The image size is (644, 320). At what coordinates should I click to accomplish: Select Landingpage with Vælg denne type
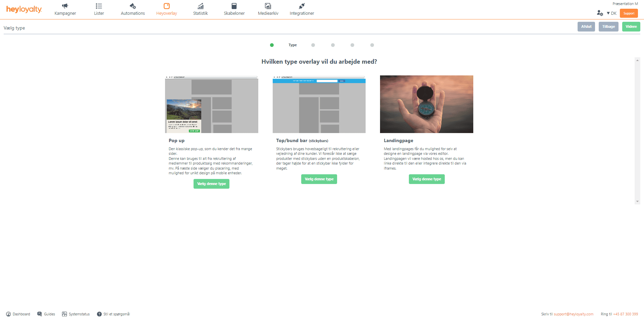pos(427,179)
